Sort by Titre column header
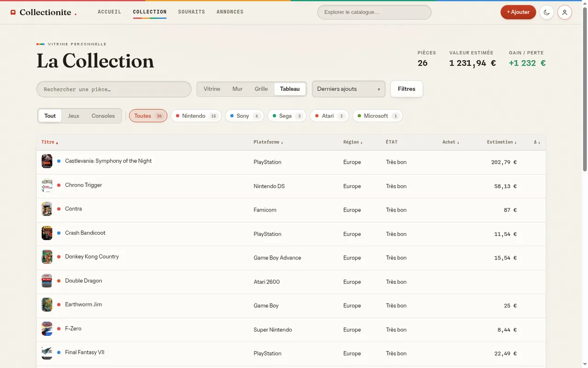This screenshot has height=368, width=588. (x=50, y=142)
